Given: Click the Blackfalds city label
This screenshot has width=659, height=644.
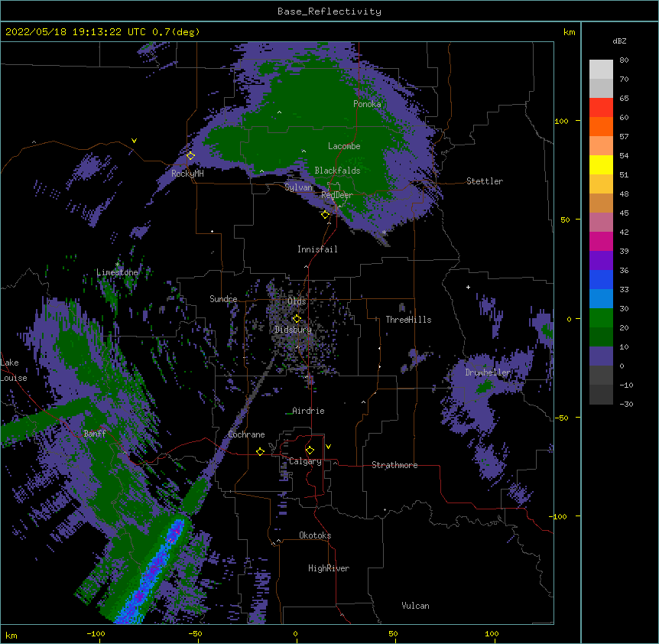Looking at the screenshot, I should 337,171.
